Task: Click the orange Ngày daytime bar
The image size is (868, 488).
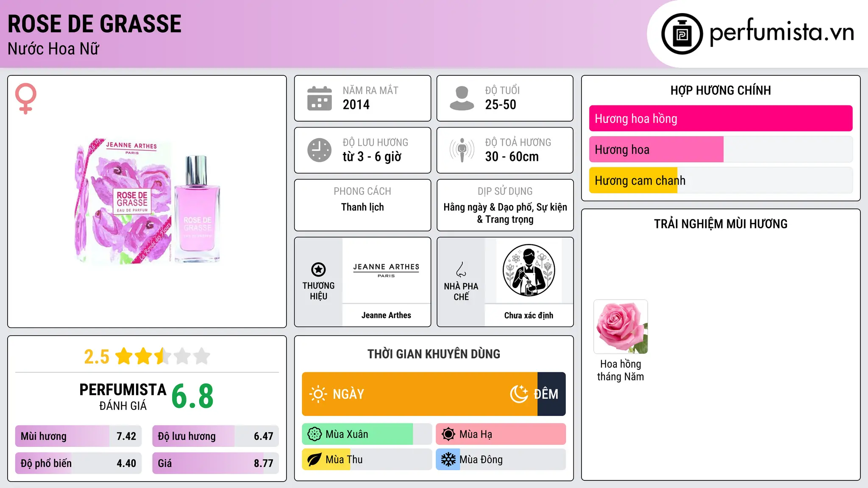Action: click(420, 394)
